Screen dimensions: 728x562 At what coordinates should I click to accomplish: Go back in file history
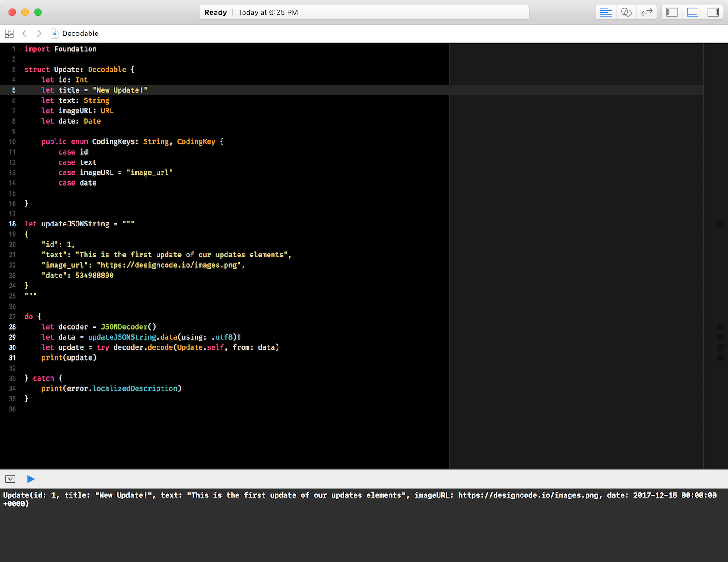pos(25,33)
